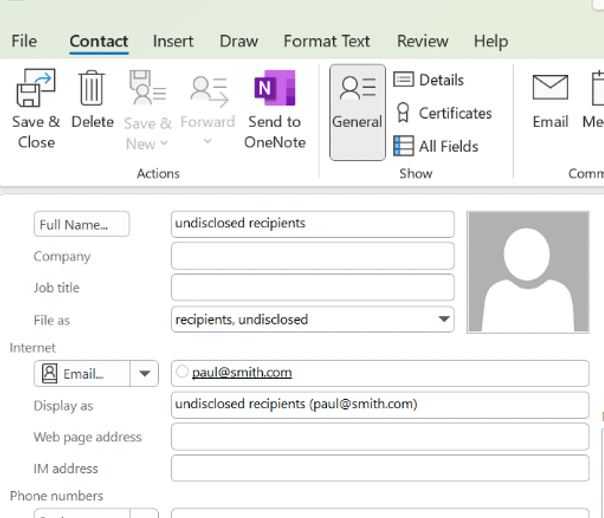Show the All Fields view
604x518 pixels.
436,146
